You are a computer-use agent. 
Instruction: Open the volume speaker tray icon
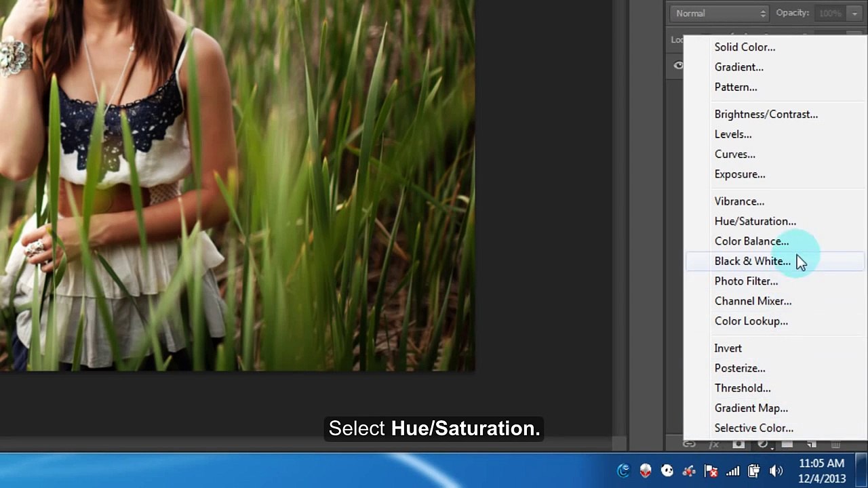[776, 470]
